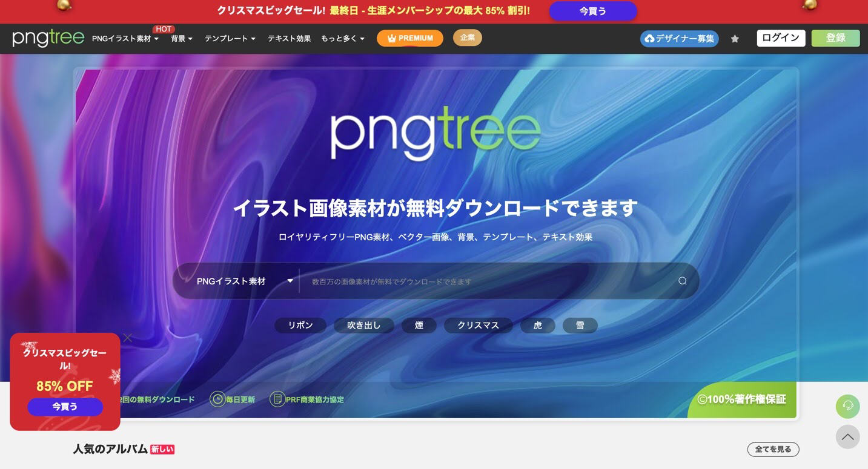Close the Christmas sale popup
The image size is (868, 469).
tap(127, 338)
